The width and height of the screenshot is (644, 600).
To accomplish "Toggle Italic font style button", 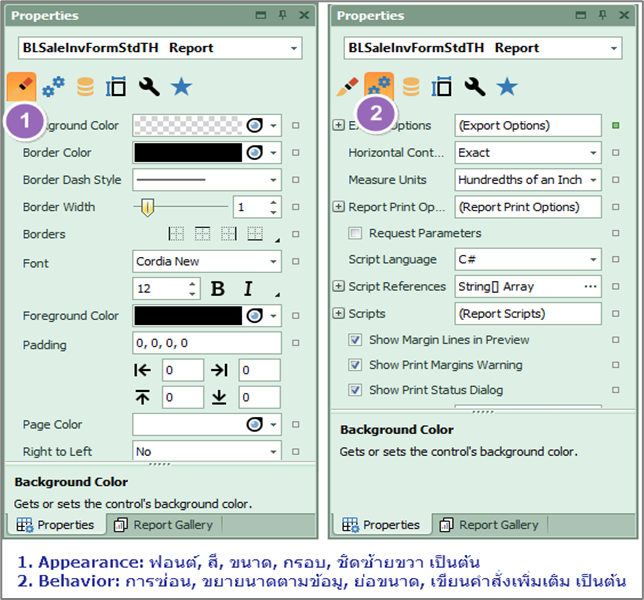I will pyautogui.click(x=247, y=289).
